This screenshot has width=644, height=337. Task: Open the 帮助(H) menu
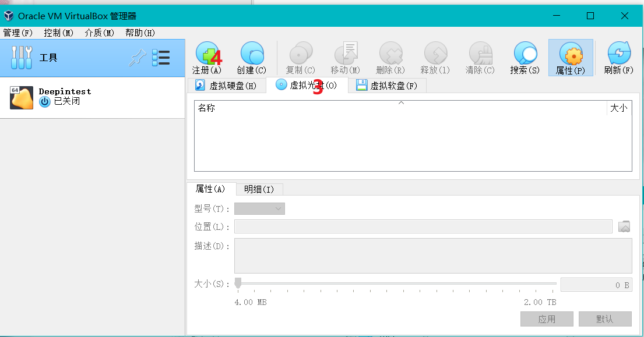pyautogui.click(x=140, y=33)
